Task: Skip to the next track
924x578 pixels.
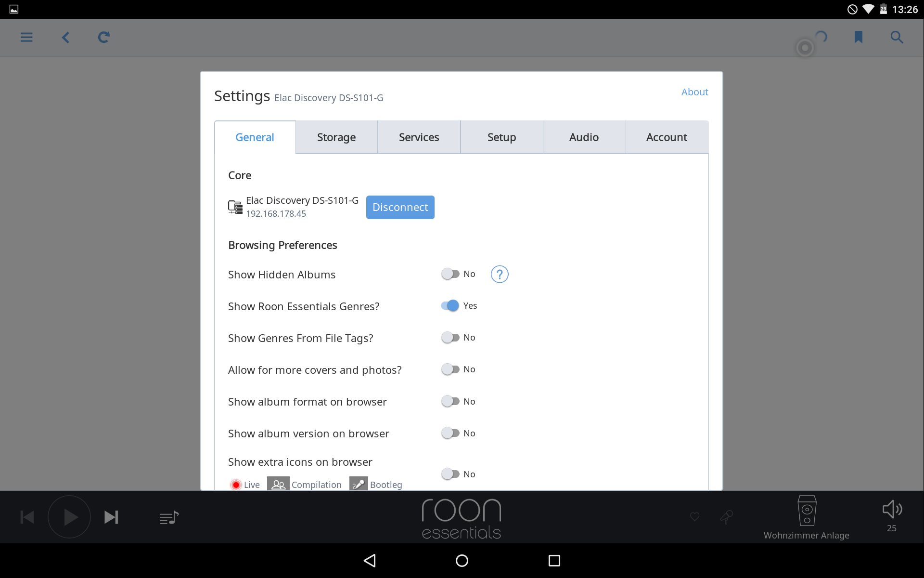Action: pos(111,517)
